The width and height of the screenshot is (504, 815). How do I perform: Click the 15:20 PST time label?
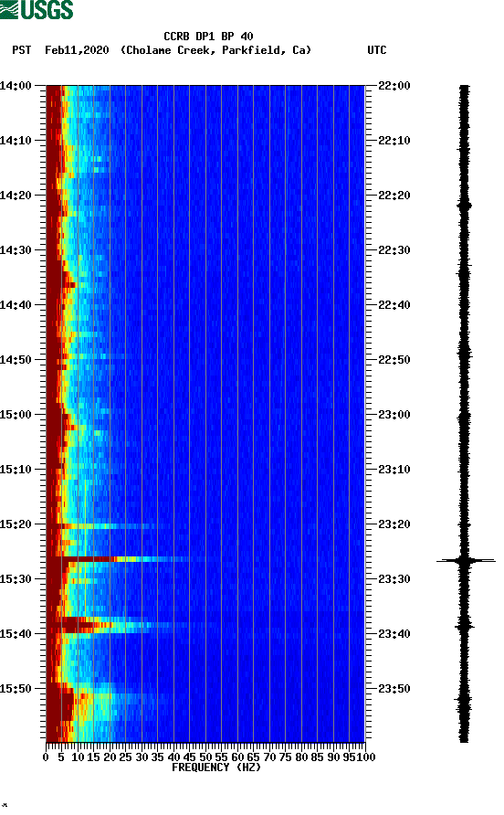16,524
